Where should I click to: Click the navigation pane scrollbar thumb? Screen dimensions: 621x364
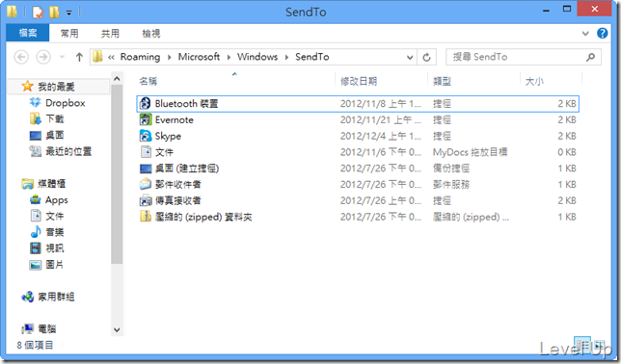117,174
